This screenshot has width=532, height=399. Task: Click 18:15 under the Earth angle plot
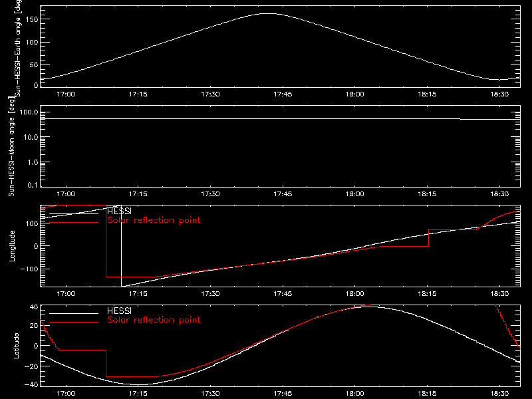427,94
